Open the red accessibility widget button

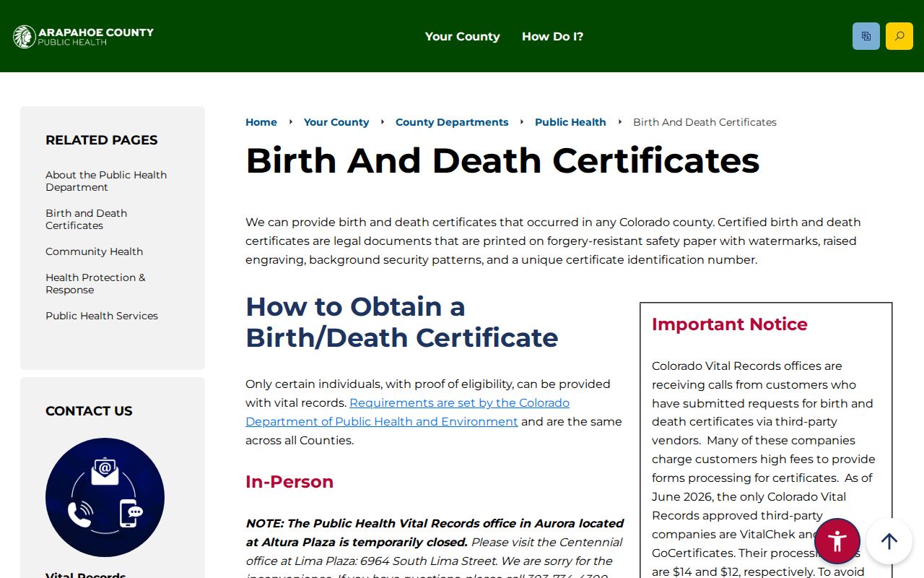point(837,541)
